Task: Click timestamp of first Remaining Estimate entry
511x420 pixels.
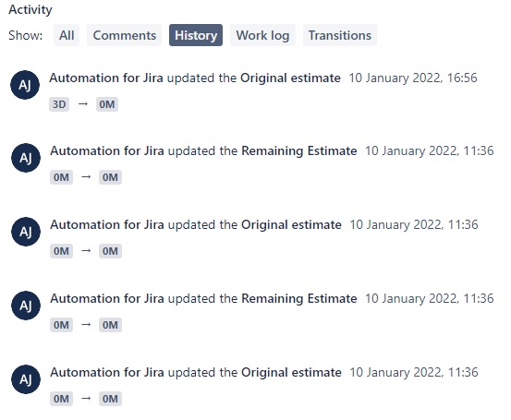Action: [429, 151]
